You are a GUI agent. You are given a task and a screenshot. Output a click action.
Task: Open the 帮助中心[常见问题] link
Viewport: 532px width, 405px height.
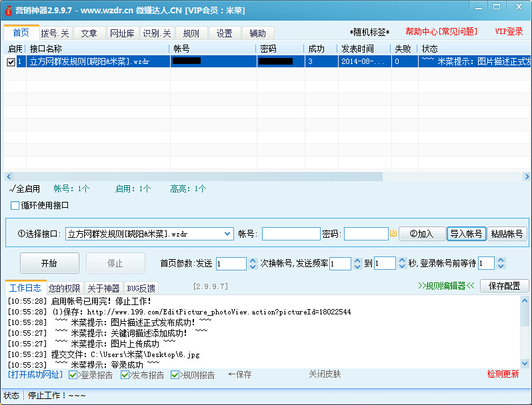pos(441,32)
